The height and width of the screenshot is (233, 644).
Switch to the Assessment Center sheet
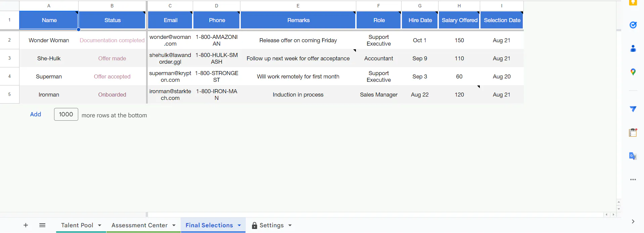(x=140, y=225)
